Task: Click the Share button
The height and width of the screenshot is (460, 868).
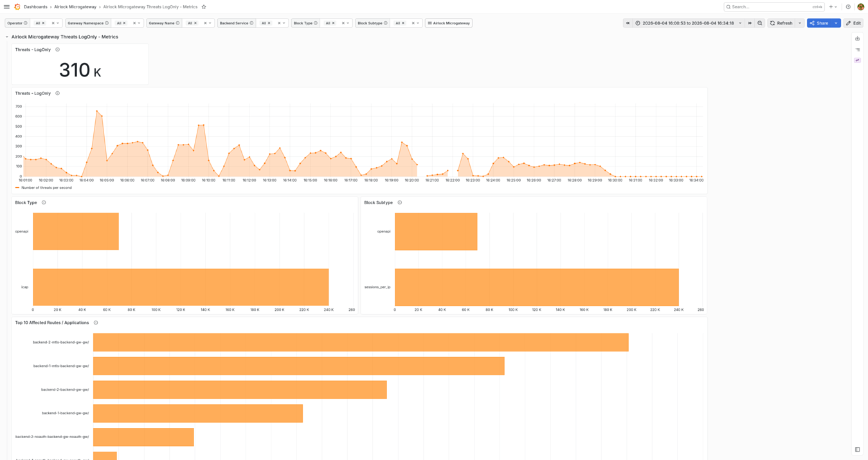Action: coord(820,23)
